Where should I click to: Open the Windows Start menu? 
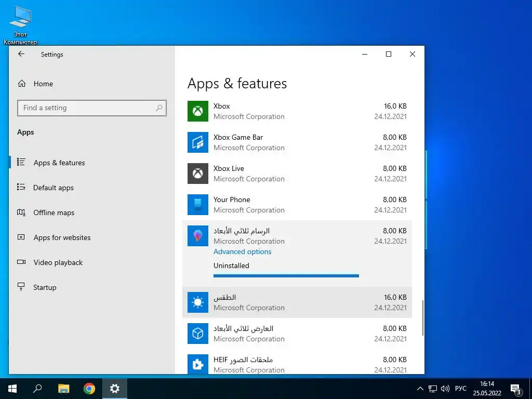(12, 389)
